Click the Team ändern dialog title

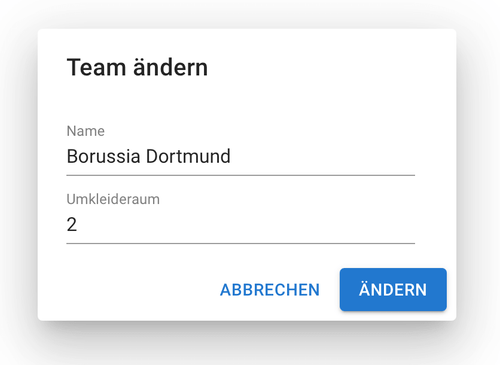pos(137,67)
